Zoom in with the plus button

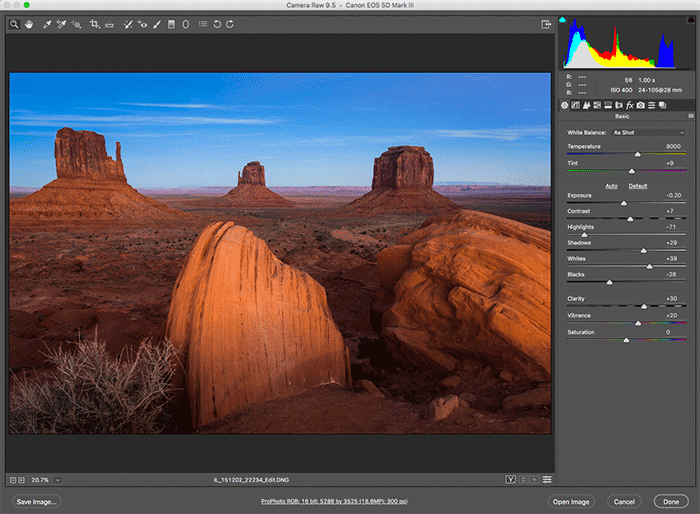click(x=21, y=480)
